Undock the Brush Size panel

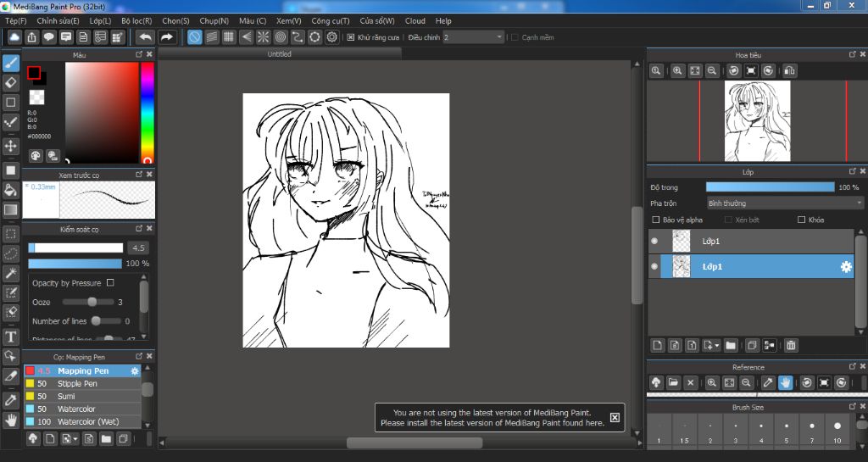click(x=853, y=407)
